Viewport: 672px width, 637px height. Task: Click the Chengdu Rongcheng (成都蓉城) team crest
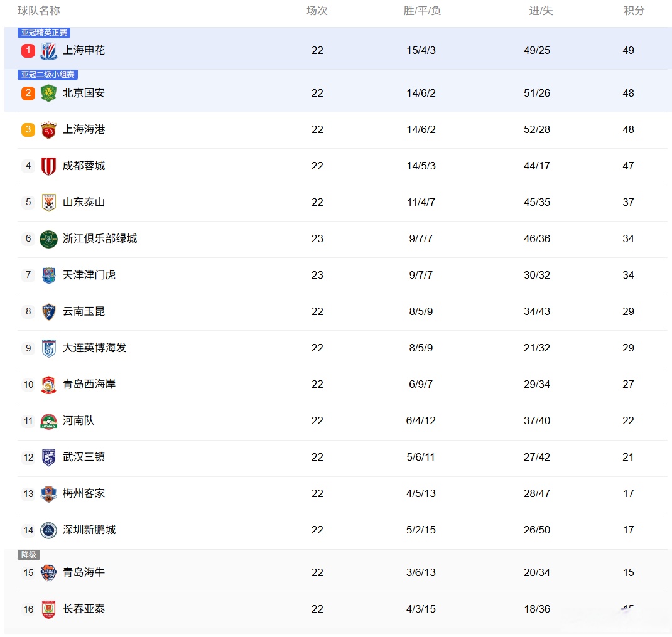(x=48, y=166)
